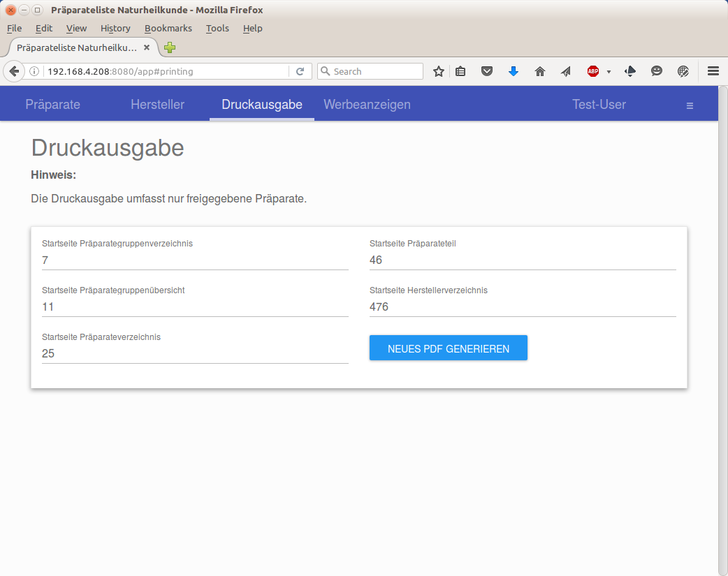This screenshot has width=728, height=576.
Task: Open the Hersteller tab
Action: tap(157, 105)
